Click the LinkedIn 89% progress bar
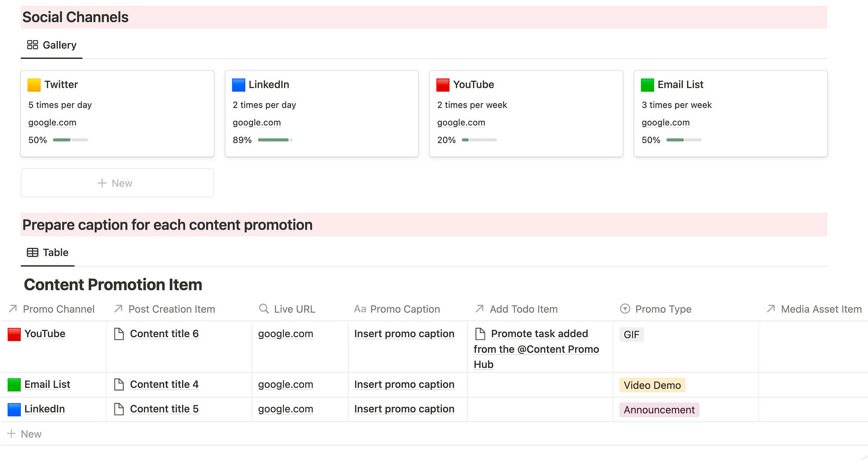The image size is (868, 460). tap(275, 140)
